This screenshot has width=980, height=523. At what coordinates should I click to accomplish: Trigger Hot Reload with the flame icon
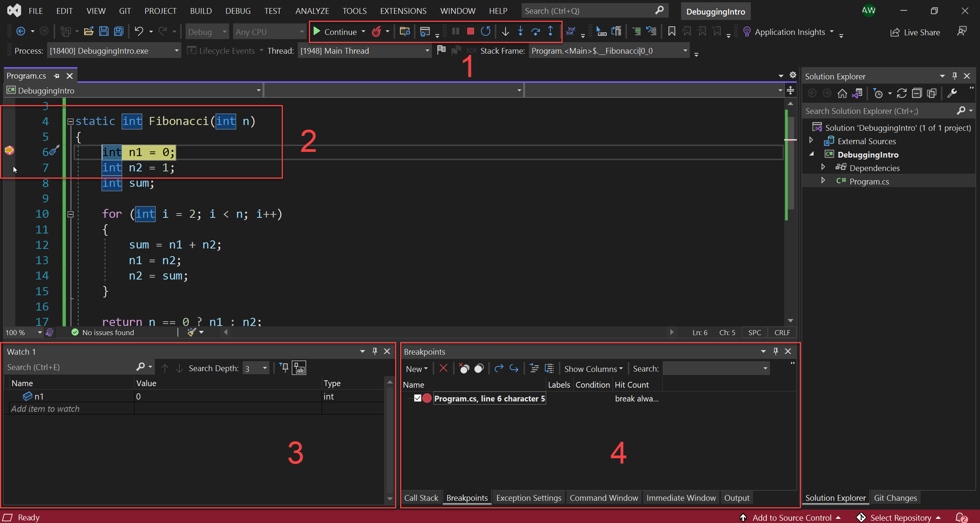pos(377,31)
